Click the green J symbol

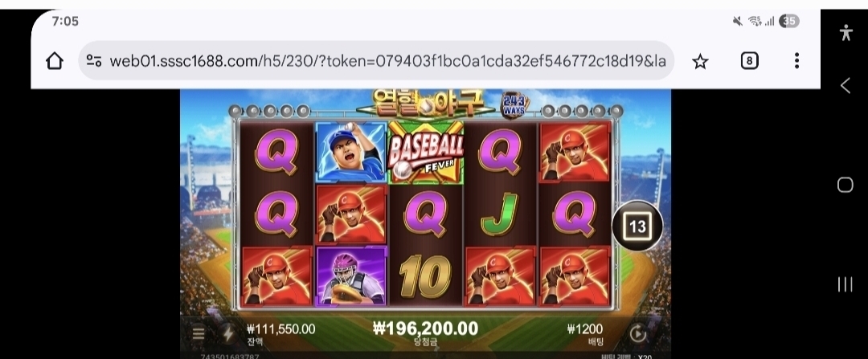500,214
